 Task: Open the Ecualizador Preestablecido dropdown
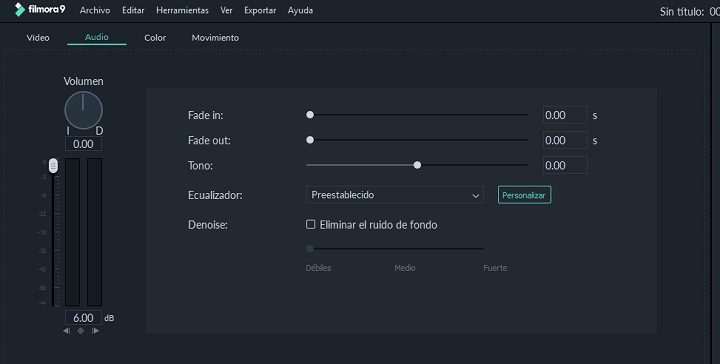[394, 195]
